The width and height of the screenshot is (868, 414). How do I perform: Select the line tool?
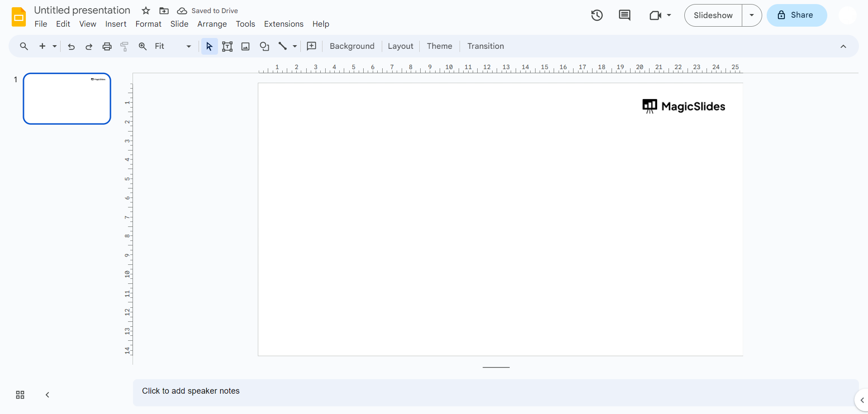pos(283,46)
